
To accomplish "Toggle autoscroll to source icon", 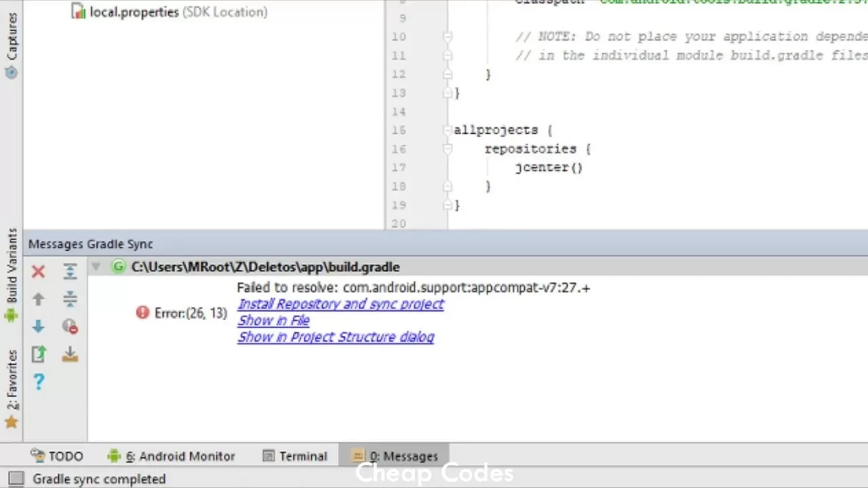I will coord(70,354).
